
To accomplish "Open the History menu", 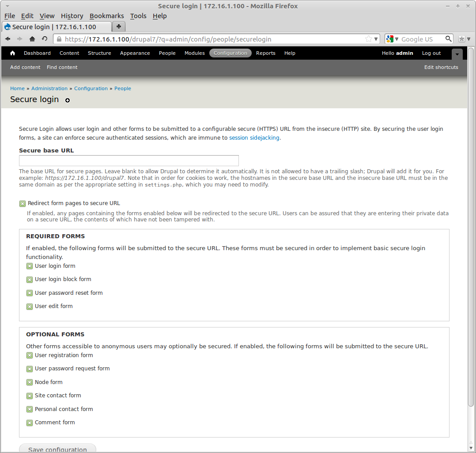I will pyautogui.click(x=72, y=16).
